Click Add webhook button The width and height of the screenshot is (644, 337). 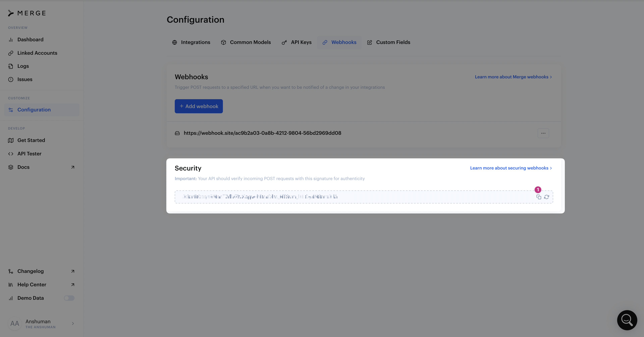click(199, 106)
